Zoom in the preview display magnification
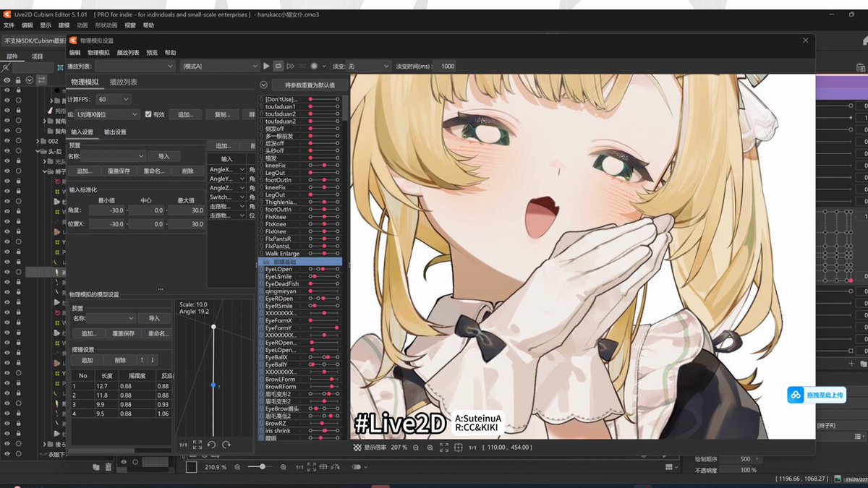 (430, 448)
